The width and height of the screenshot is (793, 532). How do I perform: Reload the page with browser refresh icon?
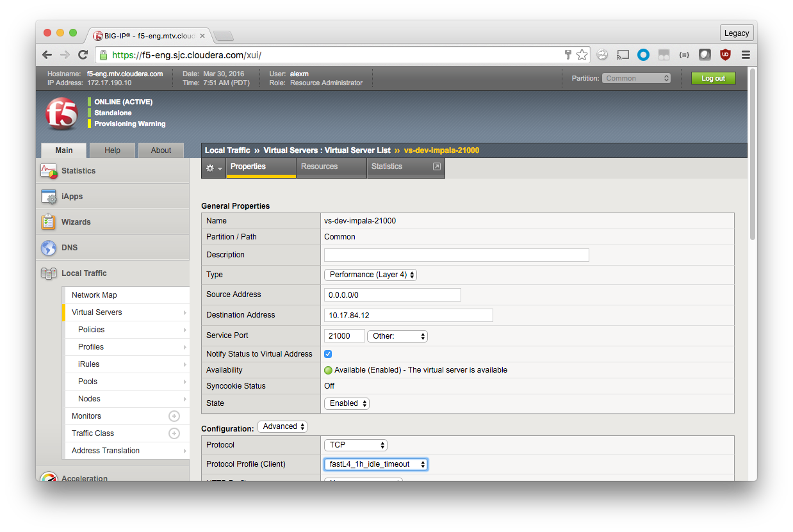(x=83, y=55)
